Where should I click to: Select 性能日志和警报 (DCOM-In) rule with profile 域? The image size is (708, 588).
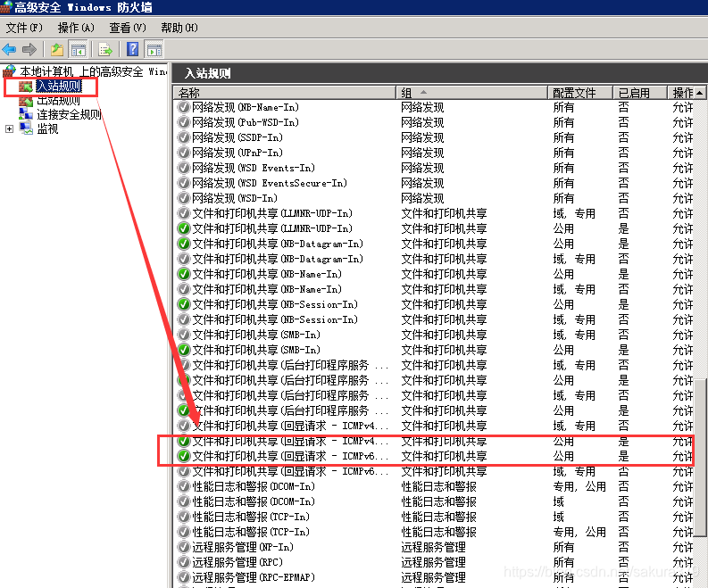[x=254, y=501]
